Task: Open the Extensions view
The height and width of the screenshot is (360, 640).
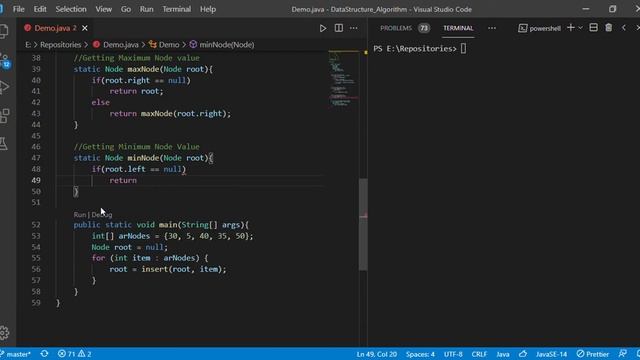Action: 4,116
